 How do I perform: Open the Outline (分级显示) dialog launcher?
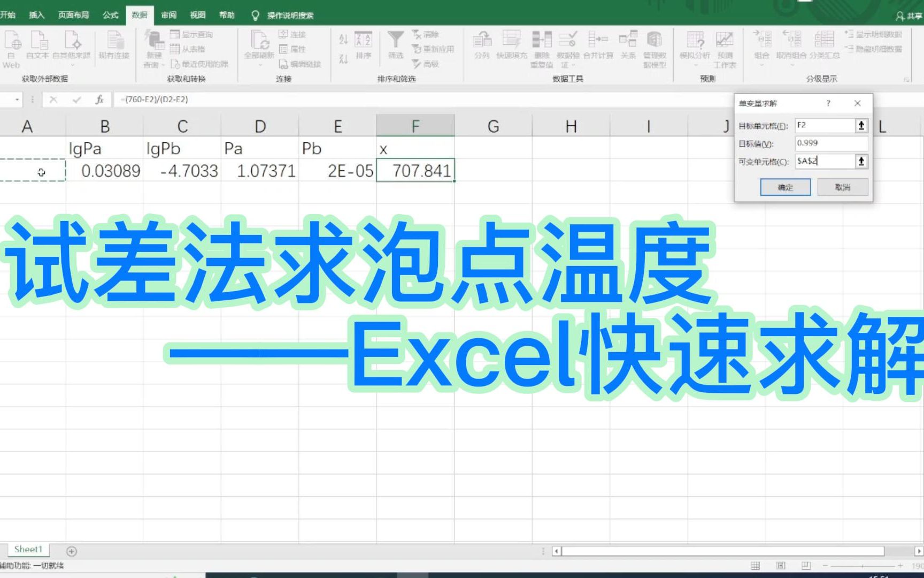pyautogui.click(x=906, y=79)
